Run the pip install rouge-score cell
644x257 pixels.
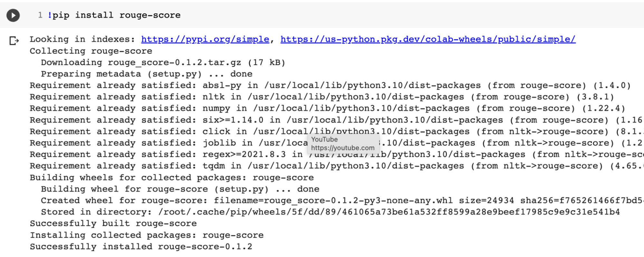pos(13,15)
